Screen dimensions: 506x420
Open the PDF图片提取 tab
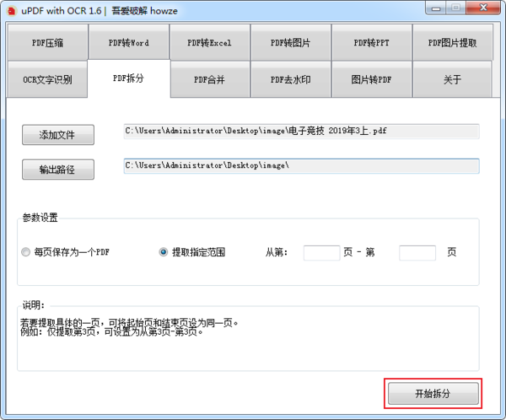453,42
